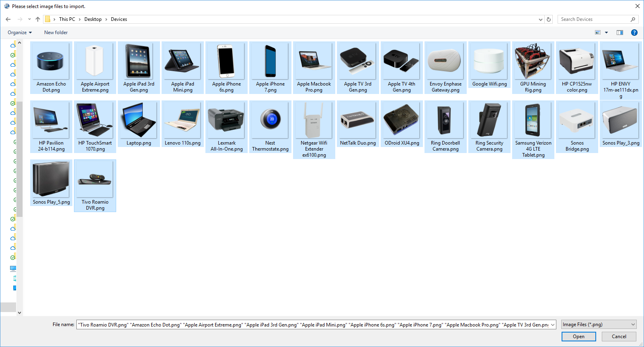This screenshot has height=347, width=644.
Task: Choose Netgear Wifi Extender ex6100.png
Action: click(314, 130)
